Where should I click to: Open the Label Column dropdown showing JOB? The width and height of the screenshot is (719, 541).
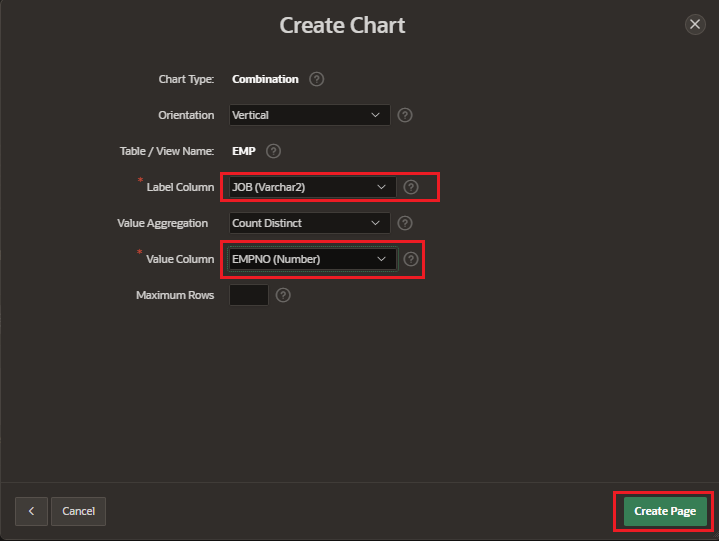(x=309, y=187)
